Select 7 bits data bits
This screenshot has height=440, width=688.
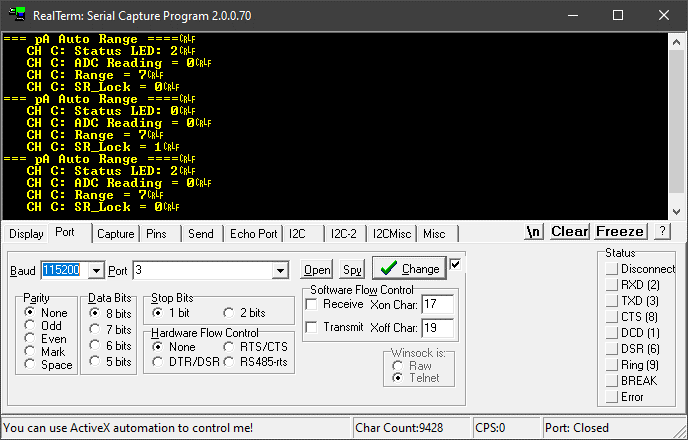94,329
